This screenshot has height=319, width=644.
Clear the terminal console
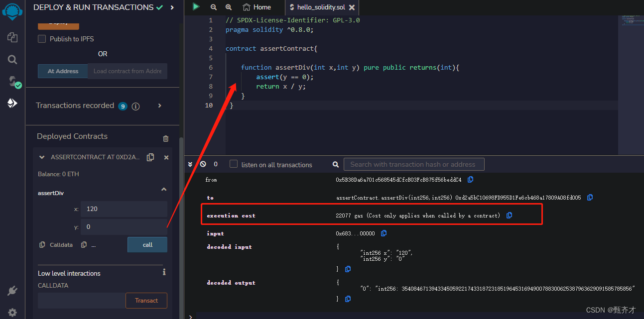coord(203,164)
